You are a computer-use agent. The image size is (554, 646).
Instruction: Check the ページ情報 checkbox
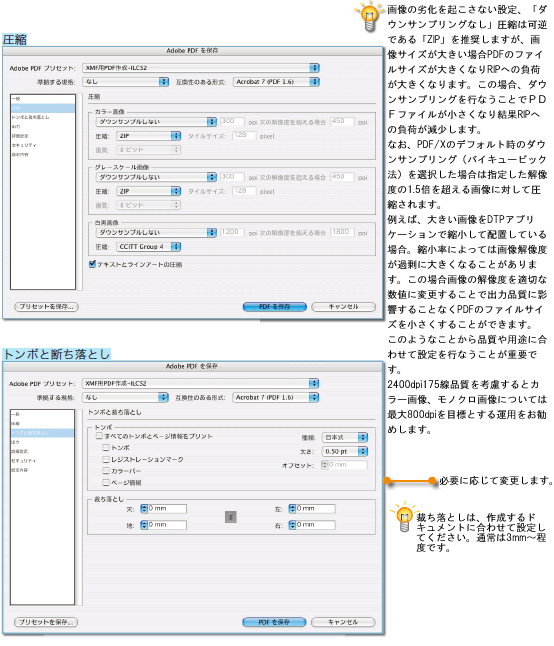(x=106, y=482)
